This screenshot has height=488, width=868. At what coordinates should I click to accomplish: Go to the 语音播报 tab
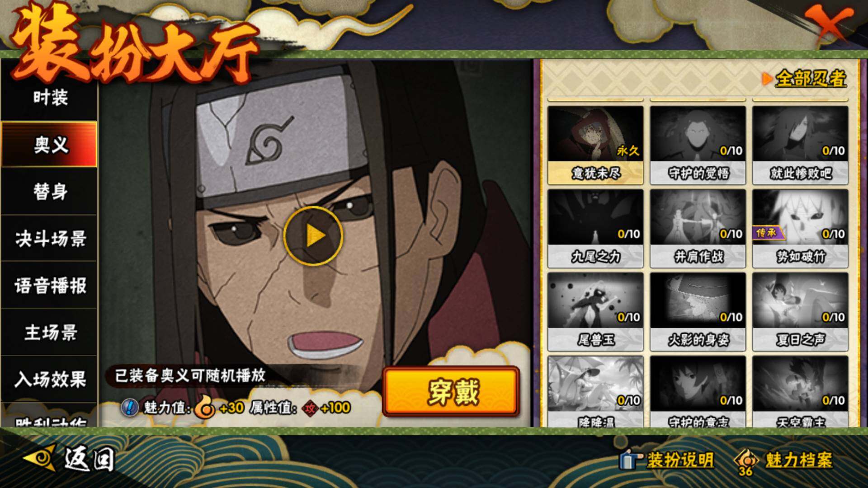pyautogui.click(x=50, y=285)
